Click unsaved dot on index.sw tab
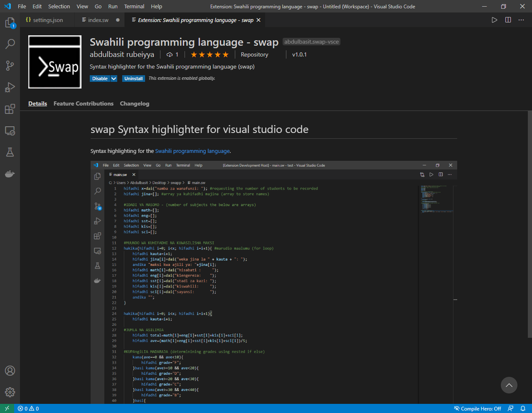This screenshot has width=532, height=413. coord(118,20)
